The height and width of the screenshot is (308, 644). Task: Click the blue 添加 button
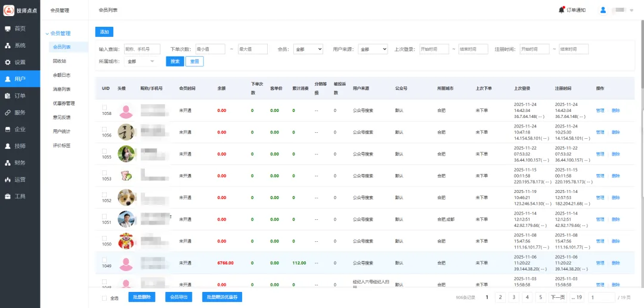(104, 32)
